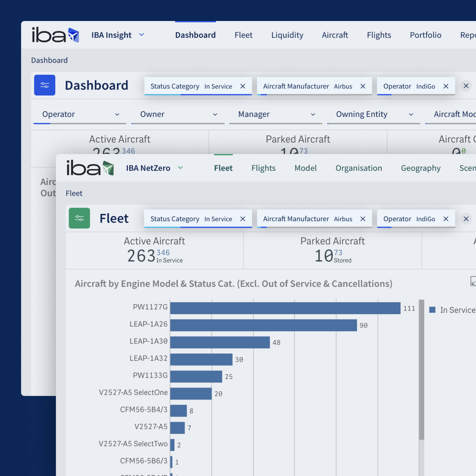The image size is (476, 476).
Task: Switch to the Geography tab
Action: (420, 168)
